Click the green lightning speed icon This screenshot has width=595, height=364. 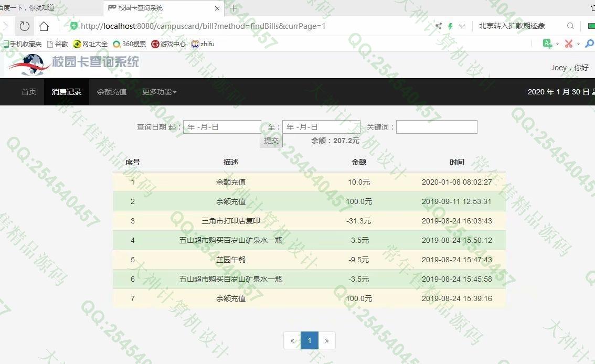click(x=450, y=26)
